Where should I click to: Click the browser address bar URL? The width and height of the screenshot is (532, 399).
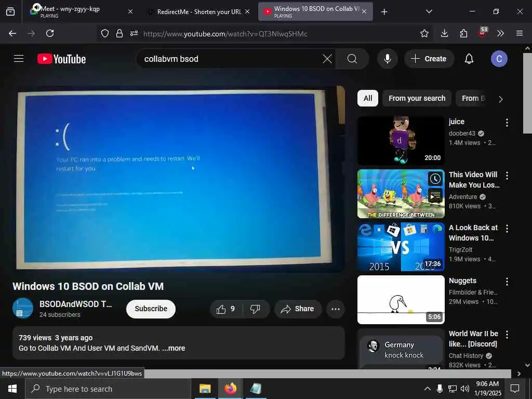tap(225, 34)
